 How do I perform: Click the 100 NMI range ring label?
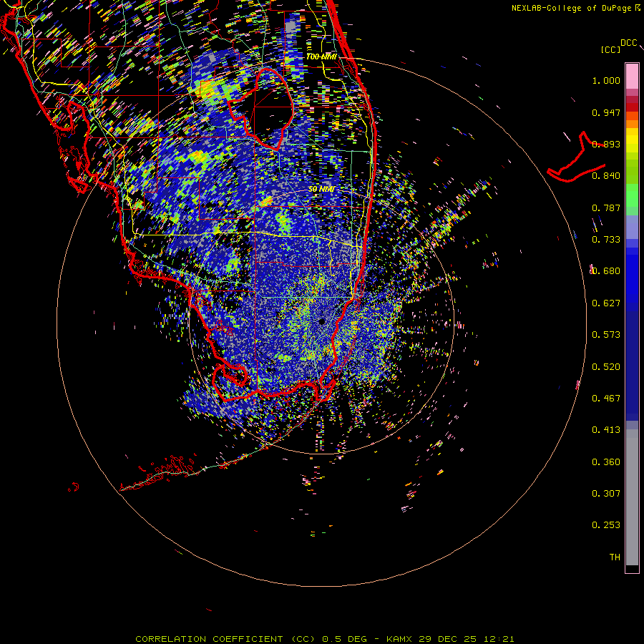[321, 57]
